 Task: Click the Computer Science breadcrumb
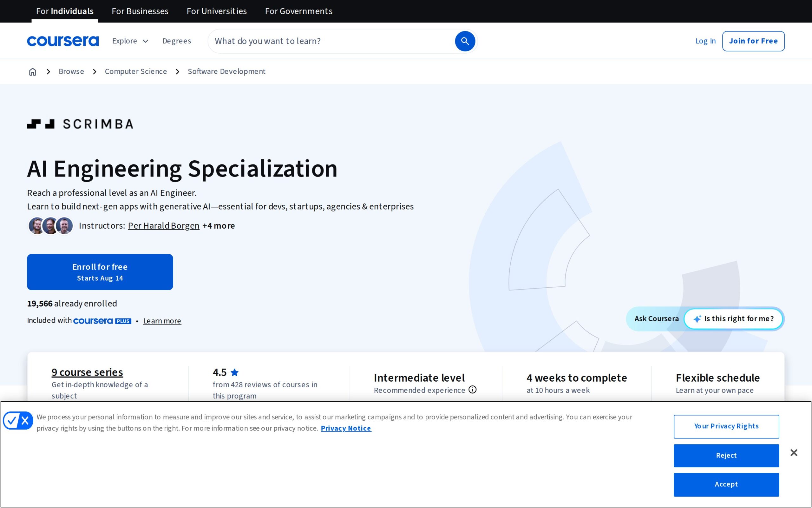click(135, 71)
